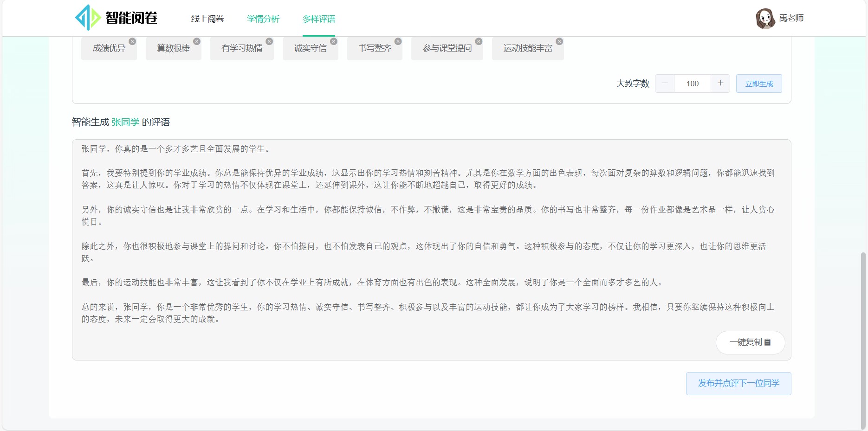868x431 pixels.
Task: Open the 张同学 student link
Action: [x=124, y=122]
